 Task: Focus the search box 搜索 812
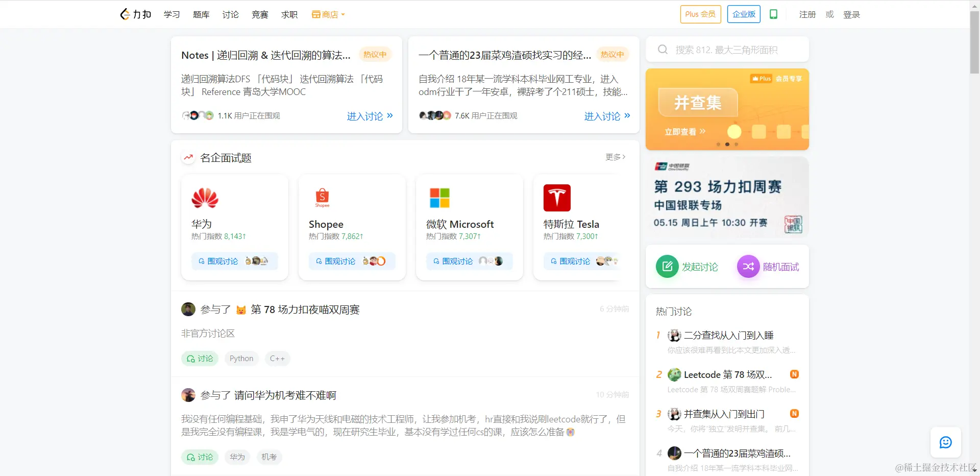pyautogui.click(x=727, y=50)
